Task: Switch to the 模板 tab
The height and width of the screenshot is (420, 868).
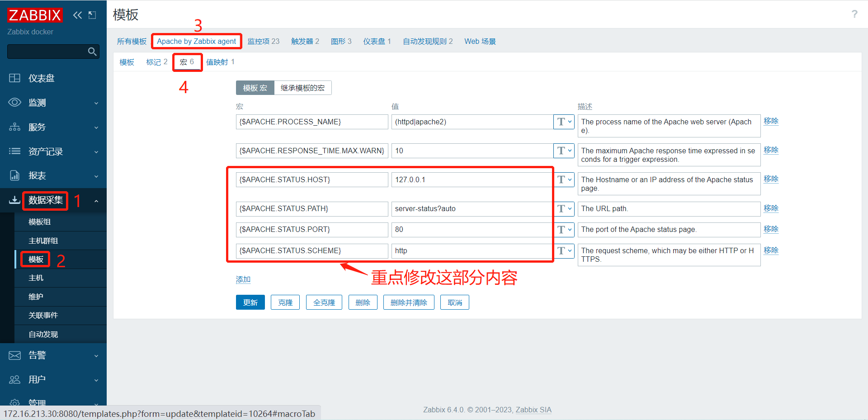Action: (127, 62)
